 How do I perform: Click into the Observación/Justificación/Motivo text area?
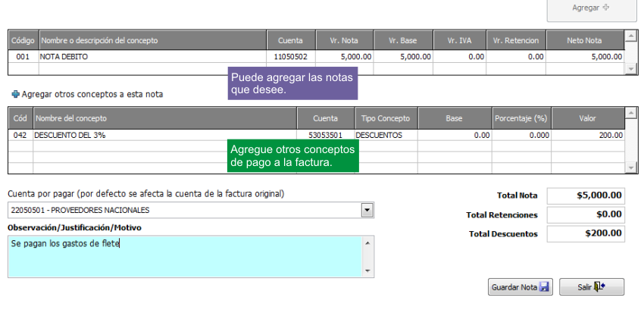point(185,256)
